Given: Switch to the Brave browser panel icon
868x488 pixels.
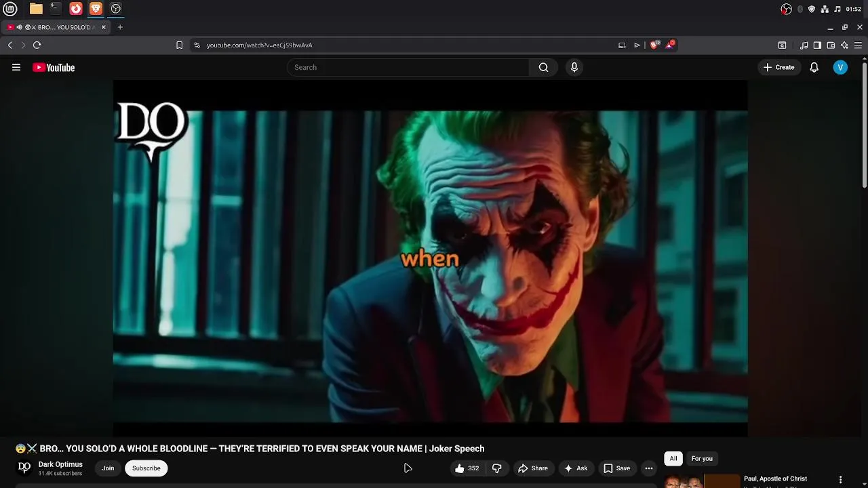Looking at the screenshot, I should coord(96,9).
